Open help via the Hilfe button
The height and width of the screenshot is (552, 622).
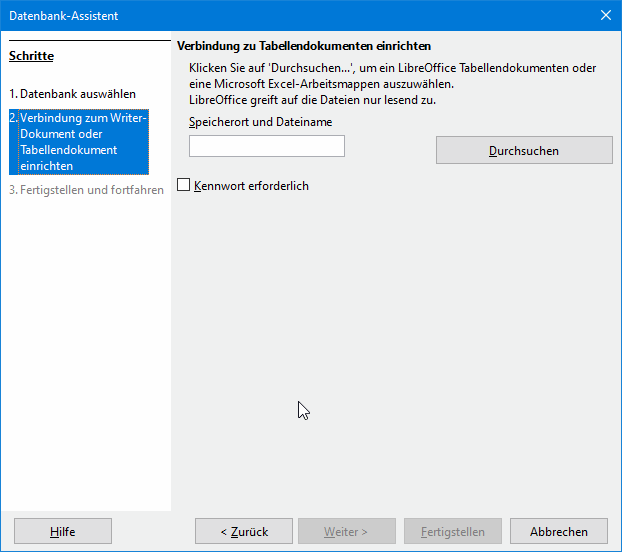pyautogui.click(x=63, y=531)
